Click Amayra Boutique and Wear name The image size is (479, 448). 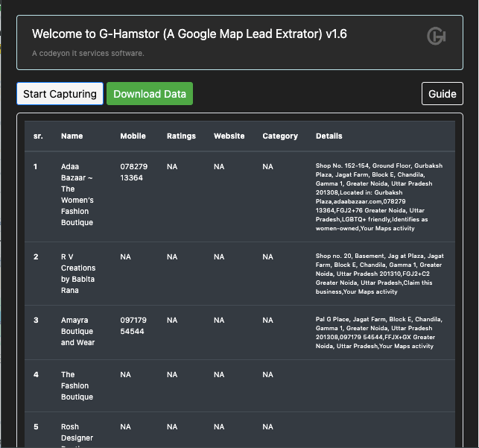(x=77, y=331)
